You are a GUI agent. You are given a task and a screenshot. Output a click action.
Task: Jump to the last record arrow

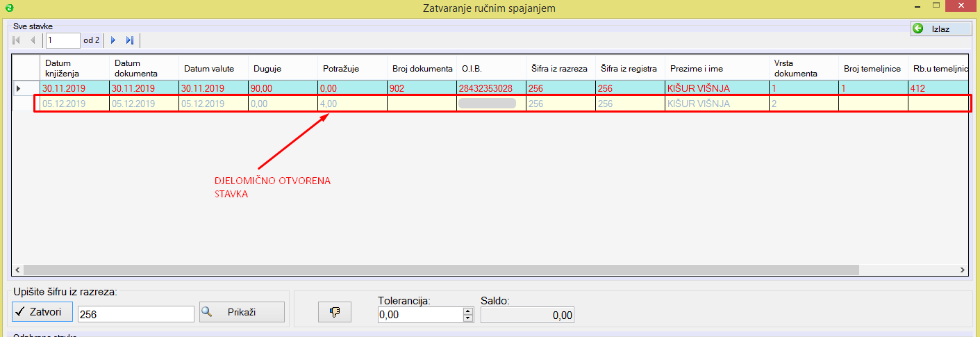pyautogui.click(x=129, y=40)
